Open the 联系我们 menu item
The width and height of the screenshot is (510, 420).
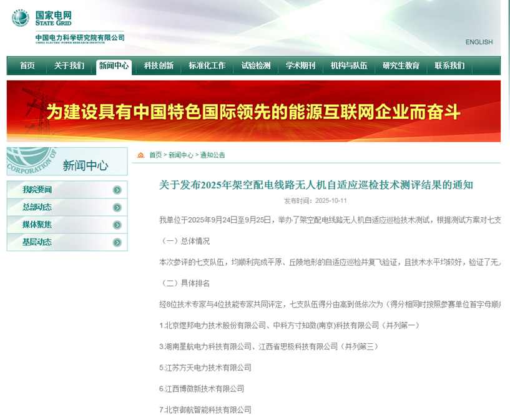coord(450,66)
